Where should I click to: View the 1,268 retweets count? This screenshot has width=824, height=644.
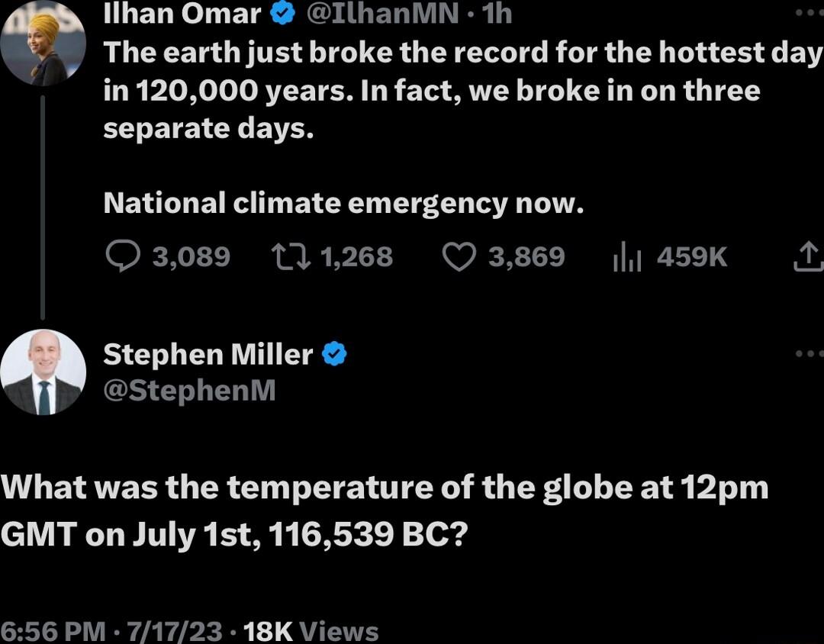click(x=356, y=257)
